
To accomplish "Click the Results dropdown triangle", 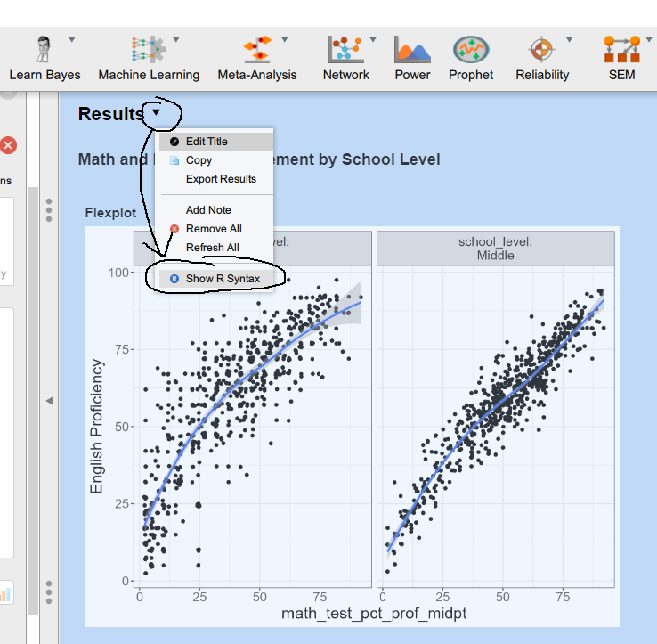I will [156, 112].
